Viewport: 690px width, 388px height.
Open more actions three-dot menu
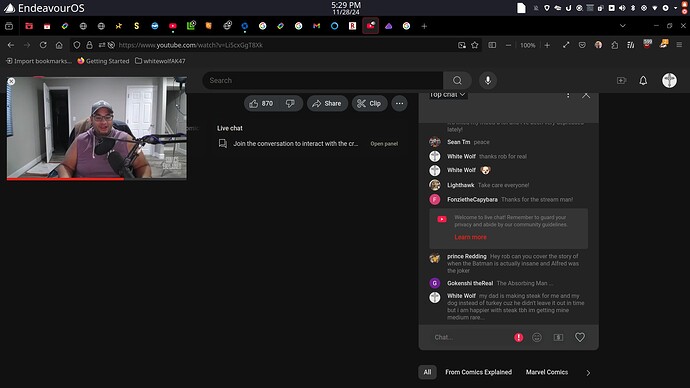(399, 103)
